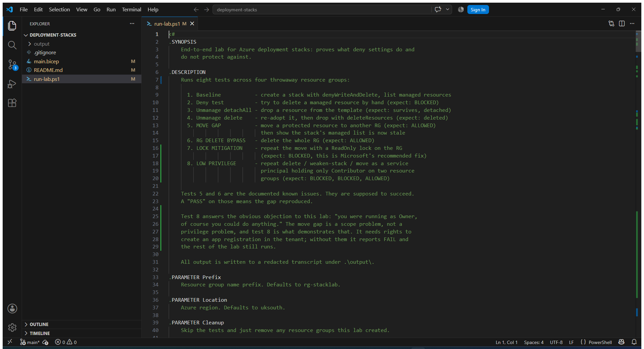Open Source Control view with 3 changes
The height and width of the screenshot is (349, 644).
click(x=12, y=64)
